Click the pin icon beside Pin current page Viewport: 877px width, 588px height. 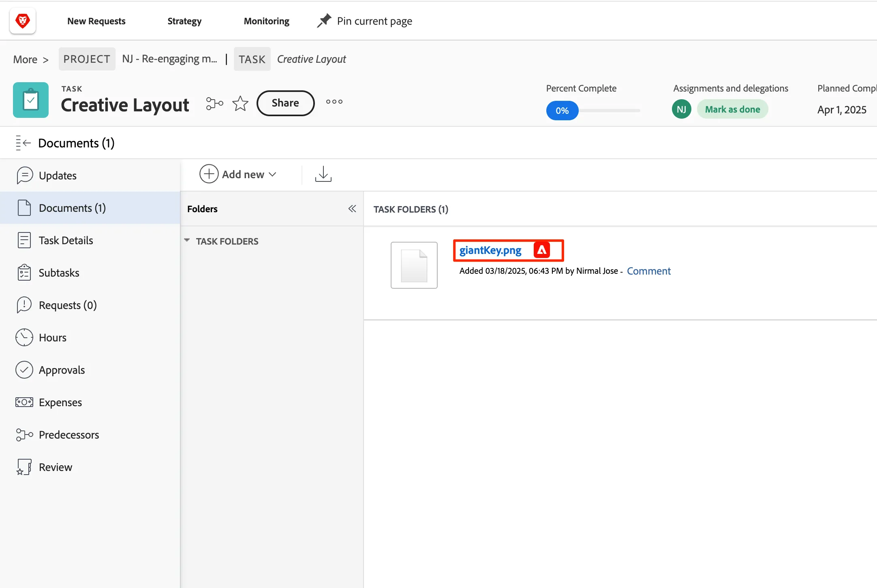point(324,21)
